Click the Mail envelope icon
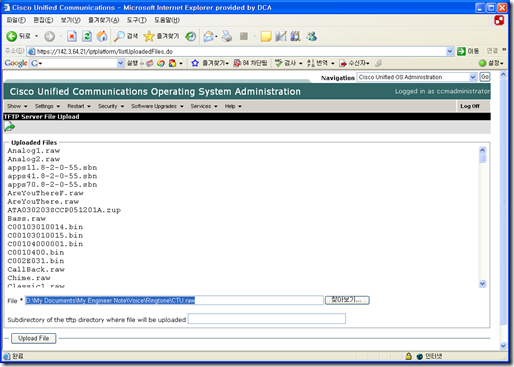Screen dimensions: 514x367 tap(209, 36)
